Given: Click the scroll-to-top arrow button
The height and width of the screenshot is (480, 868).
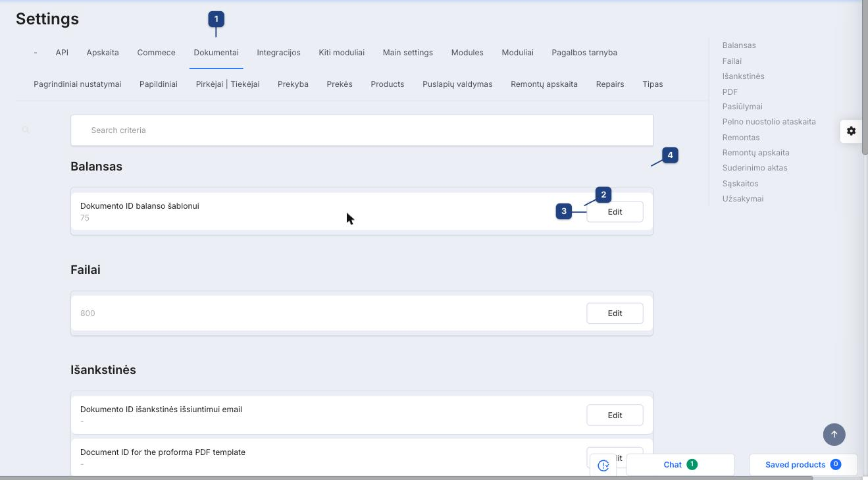Looking at the screenshot, I should tap(834, 435).
